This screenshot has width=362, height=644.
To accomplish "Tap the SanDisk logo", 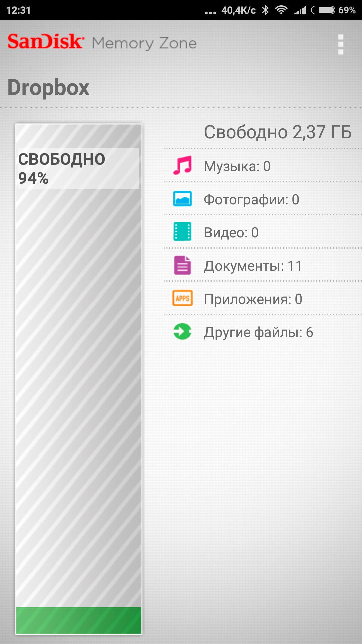I will coord(46,42).
